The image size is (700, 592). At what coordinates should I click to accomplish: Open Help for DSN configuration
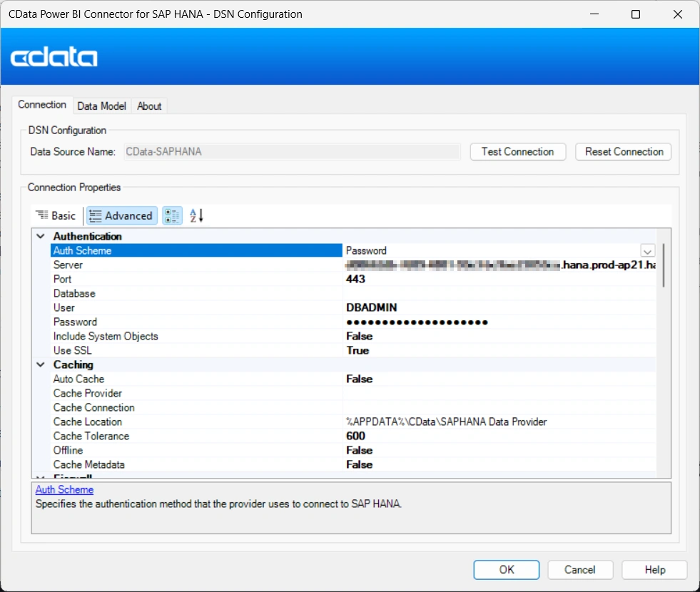[654, 570]
